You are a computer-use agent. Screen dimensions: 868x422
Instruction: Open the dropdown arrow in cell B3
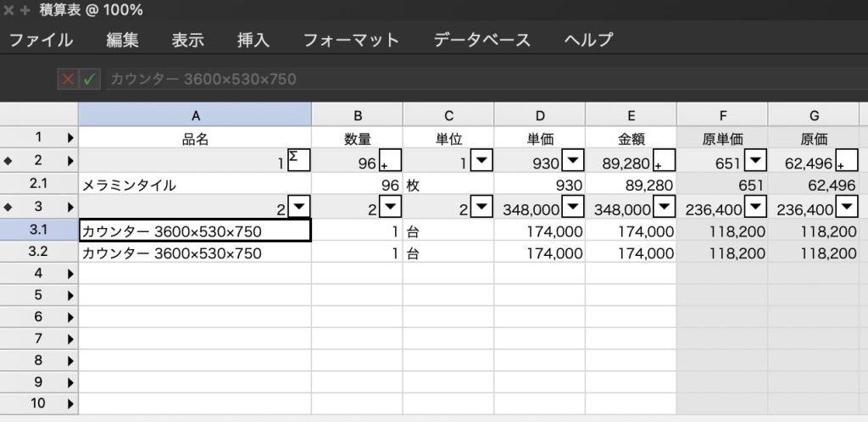click(x=390, y=208)
